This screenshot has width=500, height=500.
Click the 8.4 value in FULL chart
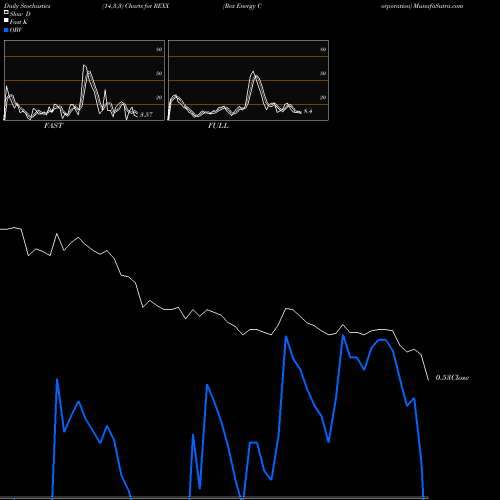coord(308,111)
